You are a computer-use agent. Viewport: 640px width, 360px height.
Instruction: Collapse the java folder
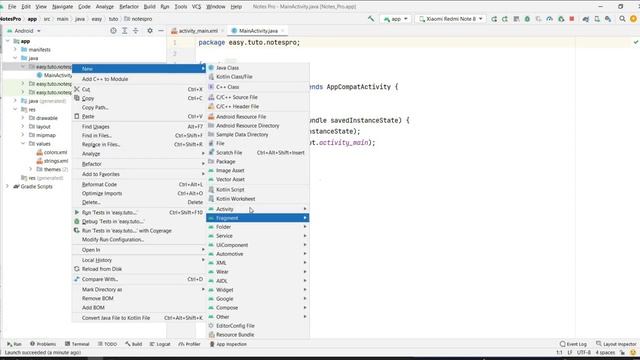click(16, 58)
